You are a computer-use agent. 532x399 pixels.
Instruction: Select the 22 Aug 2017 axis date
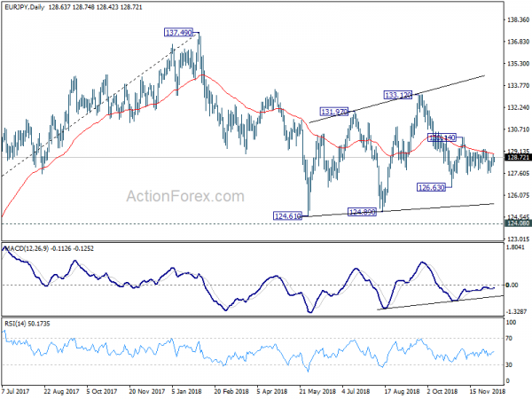61,391
